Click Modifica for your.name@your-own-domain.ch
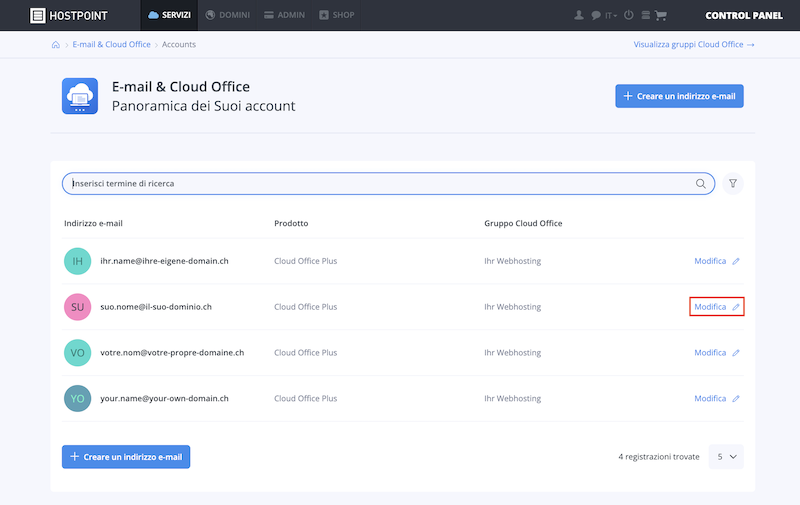This screenshot has width=800, height=505. coord(710,399)
